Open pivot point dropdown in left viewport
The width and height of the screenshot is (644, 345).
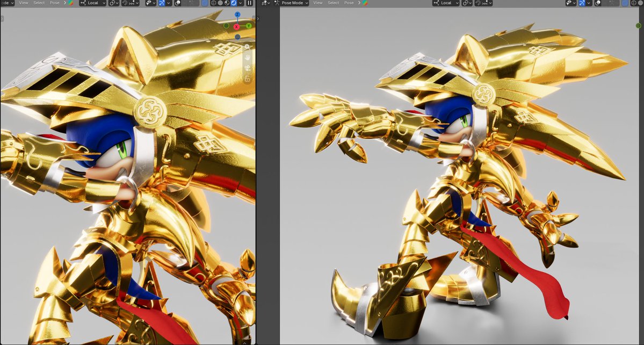pyautogui.click(x=114, y=3)
